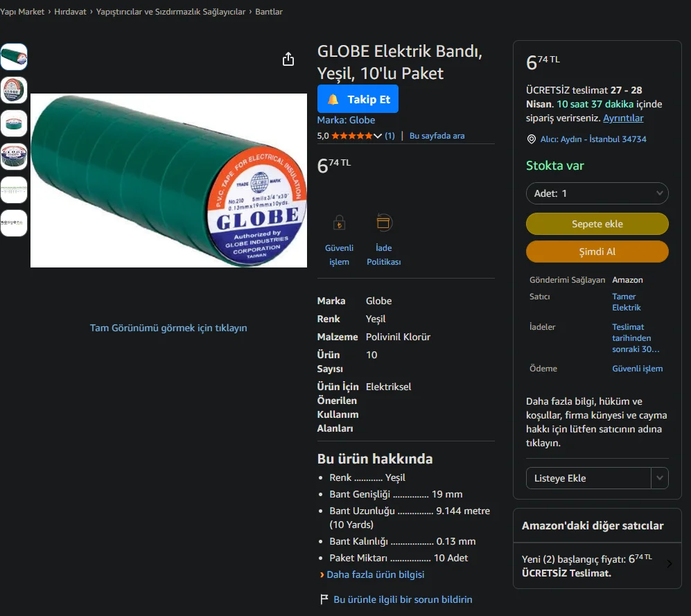Open the Hırdavat breadcrumb
Image resolution: width=691 pixels, height=616 pixels.
(x=70, y=12)
